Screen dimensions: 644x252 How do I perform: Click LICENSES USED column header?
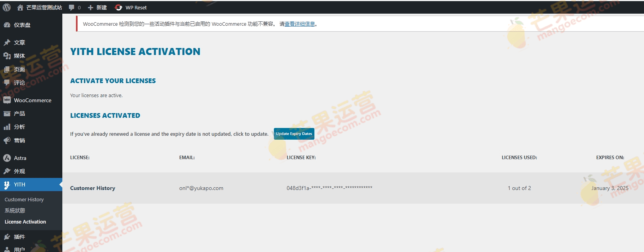(519, 158)
